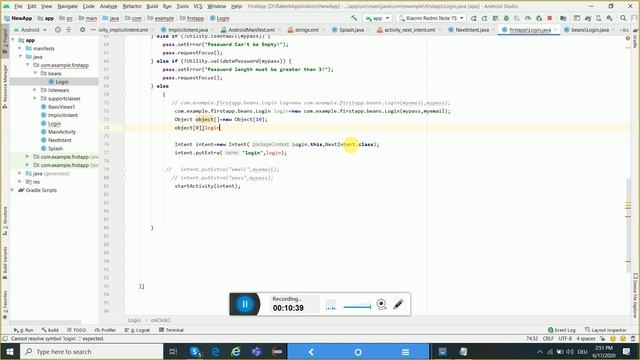640x360 pixels.
Task: Click the volume icon in system tray
Action: pos(570,351)
